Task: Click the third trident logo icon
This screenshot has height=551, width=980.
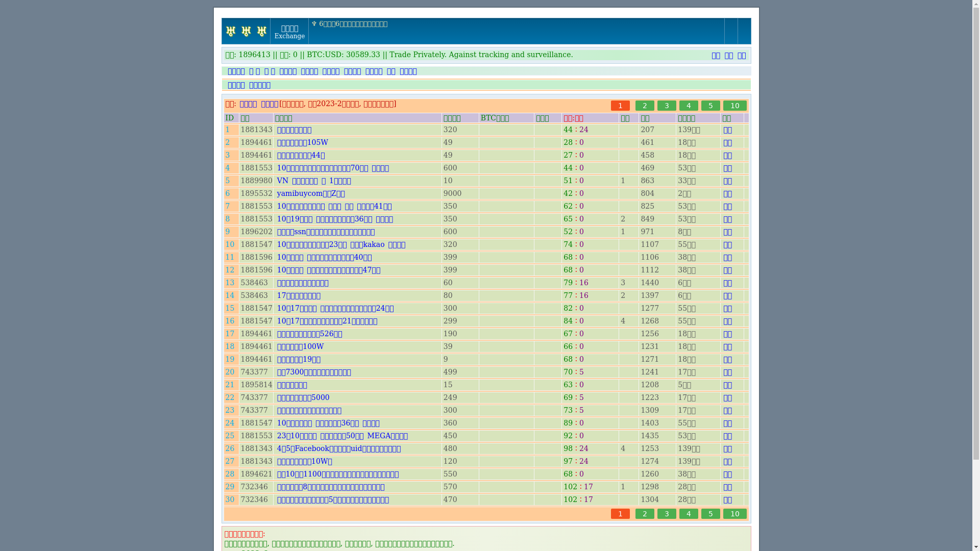Action: pyautogui.click(x=262, y=31)
